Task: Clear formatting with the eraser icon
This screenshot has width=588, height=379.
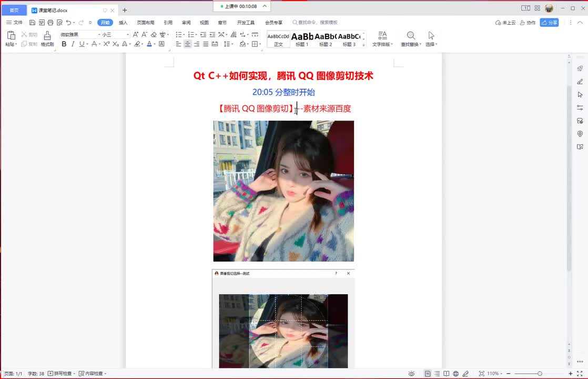Action: (x=154, y=35)
